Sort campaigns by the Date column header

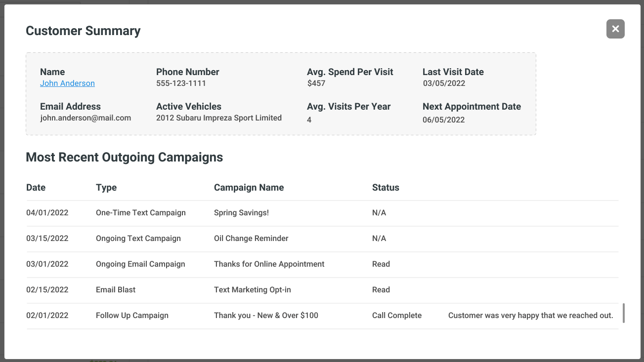(36, 188)
